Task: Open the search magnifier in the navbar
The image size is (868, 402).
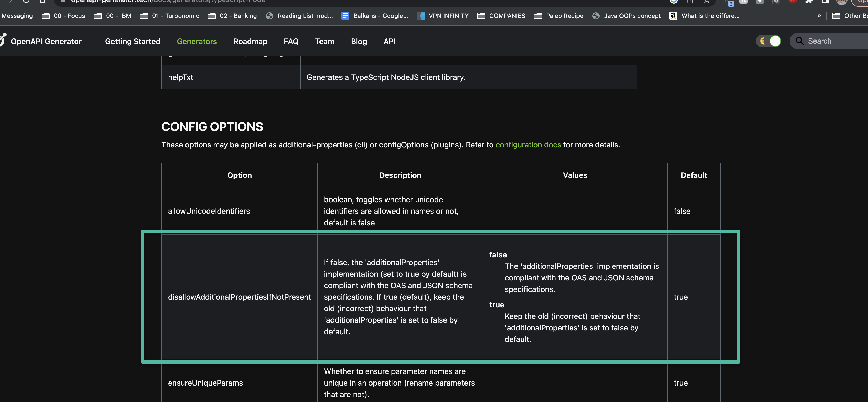Action: [x=799, y=41]
